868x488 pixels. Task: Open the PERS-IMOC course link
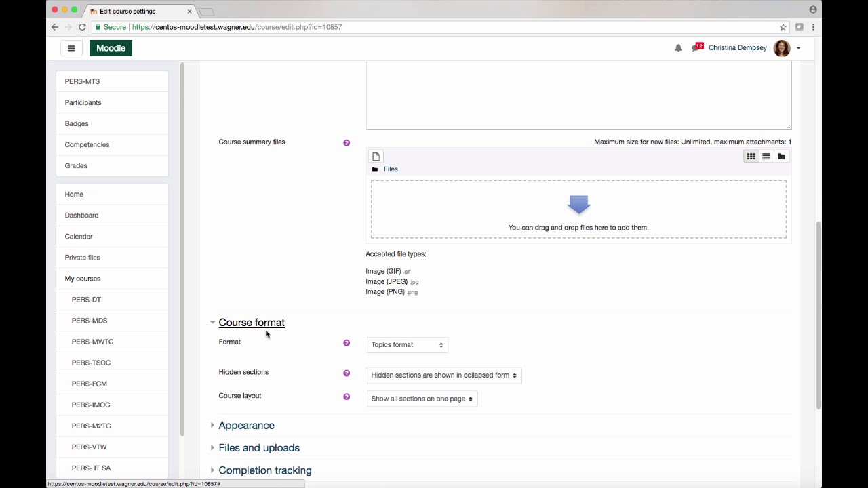point(112,404)
